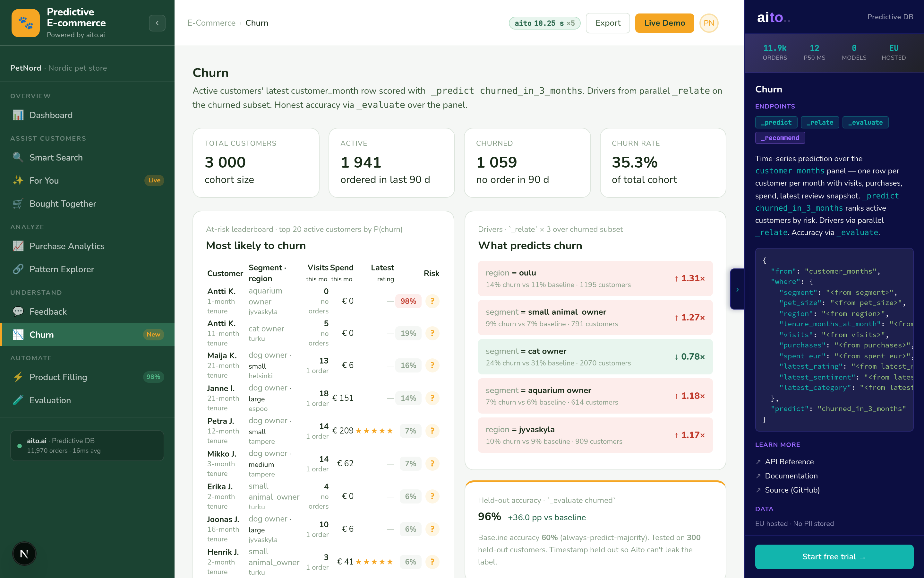
Task: Click the question icon for Petra J. row
Action: (x=432, y=431)
